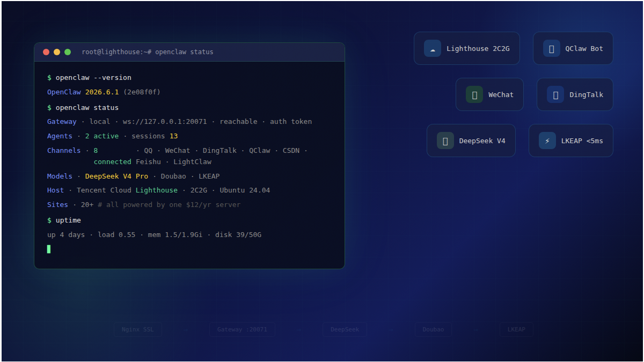Click the lightning bolt icon on LKEAP card
Viewport: 644px width, 362px height.
[x=547, y=141]
